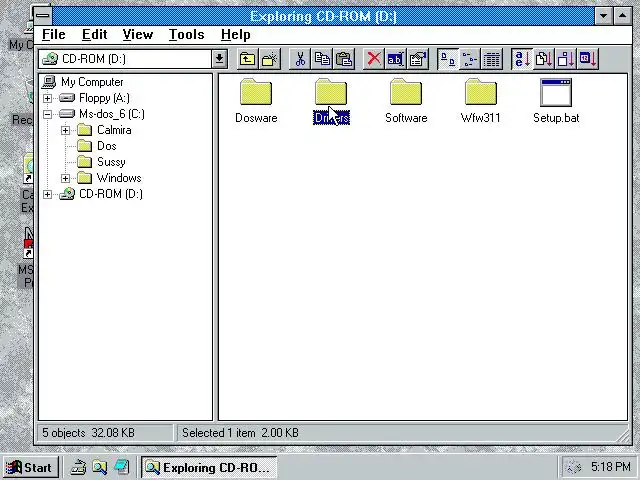Select the Setup.bat file icon
Image resolution: width=640 pixels, height=480 pixels.
[556, 92]
